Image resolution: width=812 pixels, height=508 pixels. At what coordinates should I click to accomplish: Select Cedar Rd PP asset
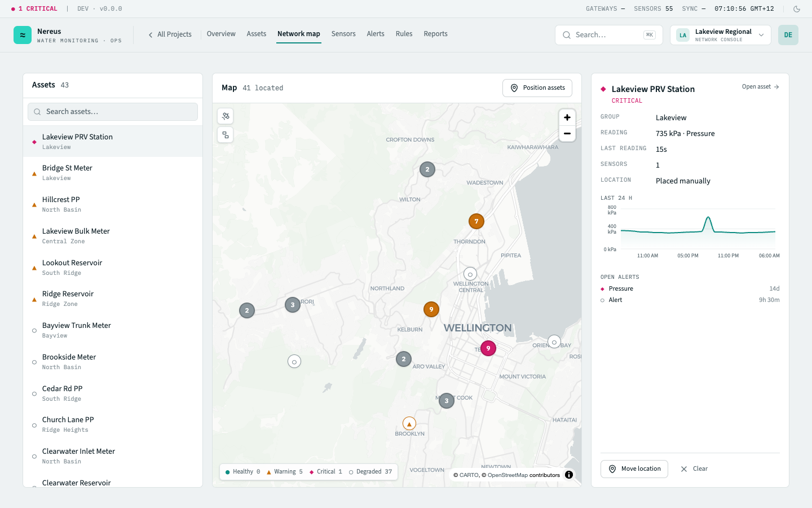coord(113,393)
